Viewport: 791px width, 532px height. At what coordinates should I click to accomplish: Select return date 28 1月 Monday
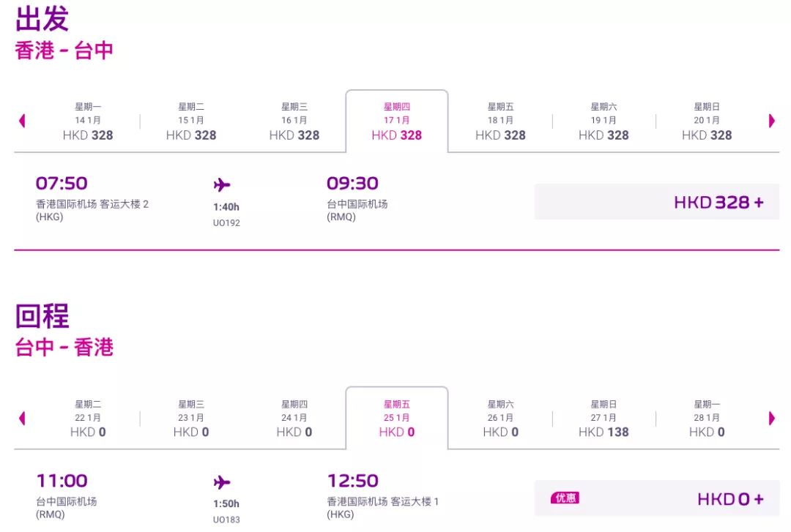[707, 419]
